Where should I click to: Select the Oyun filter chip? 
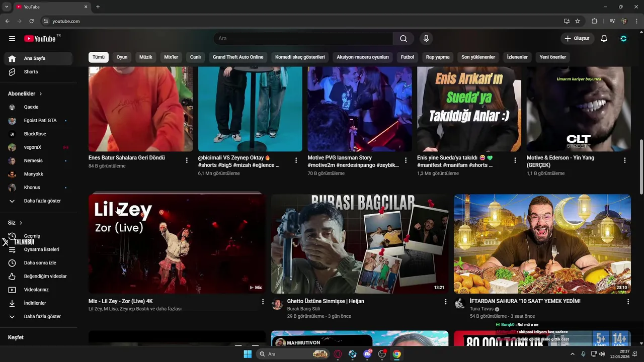pos(122,57)
